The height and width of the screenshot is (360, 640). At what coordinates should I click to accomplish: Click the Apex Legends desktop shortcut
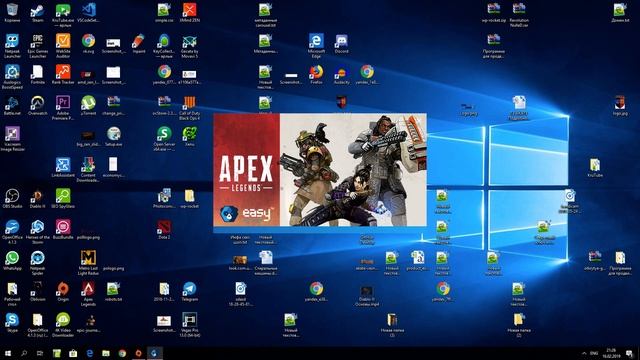point(88,294)
